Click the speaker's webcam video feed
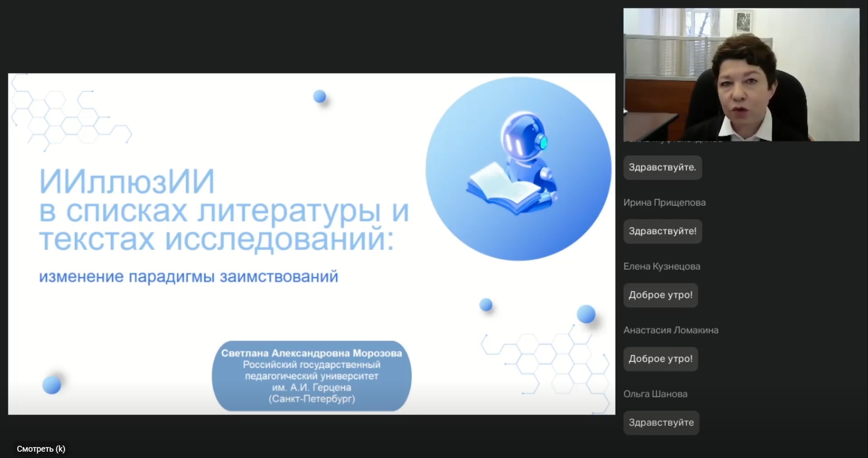 741,75
